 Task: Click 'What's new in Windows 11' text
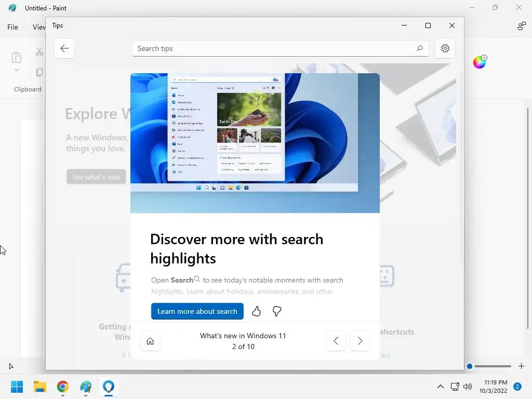pos(243,336)
